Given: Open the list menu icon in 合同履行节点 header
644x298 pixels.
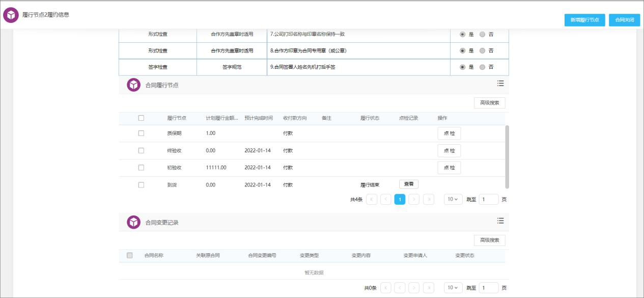Looking at the screenshot, I should [x=500, y=83].
